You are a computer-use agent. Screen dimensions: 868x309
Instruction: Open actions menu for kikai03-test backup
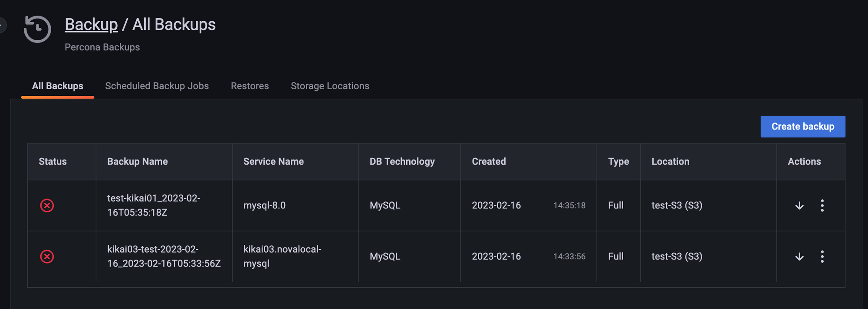[x=822, y=257]
